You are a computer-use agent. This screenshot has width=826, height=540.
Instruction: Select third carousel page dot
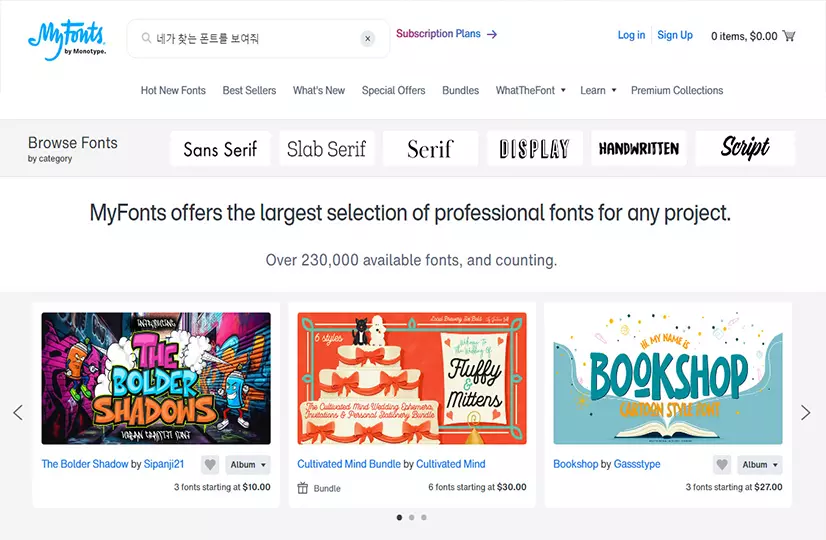point(424,517)
